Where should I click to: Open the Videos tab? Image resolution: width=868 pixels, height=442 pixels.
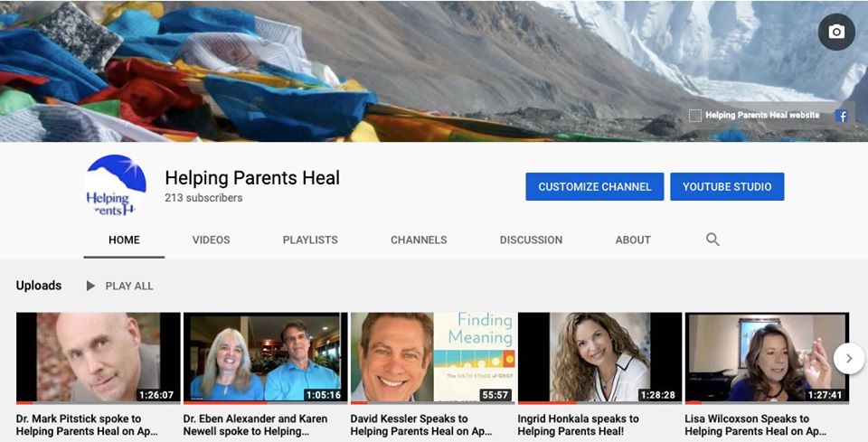tap(211, 240)
